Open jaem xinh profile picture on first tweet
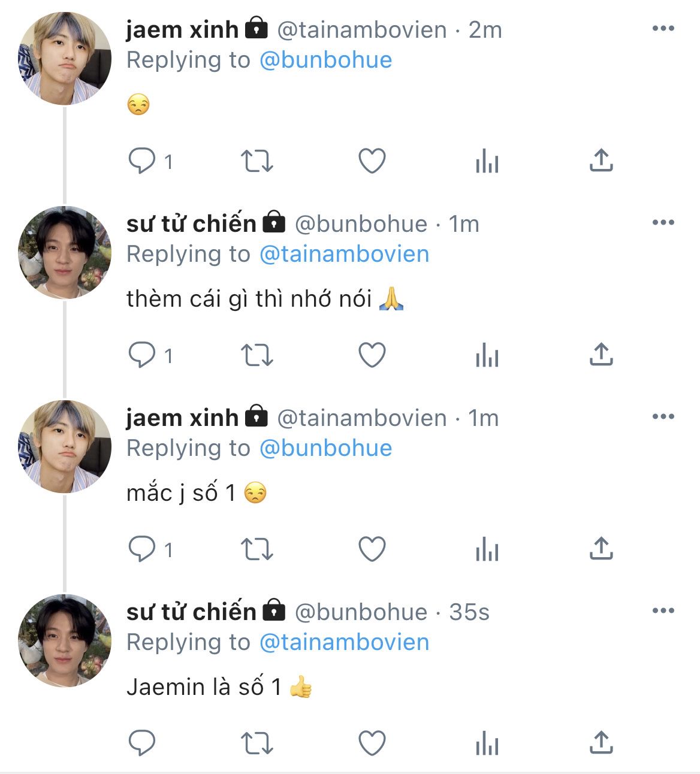 point(65,59)
